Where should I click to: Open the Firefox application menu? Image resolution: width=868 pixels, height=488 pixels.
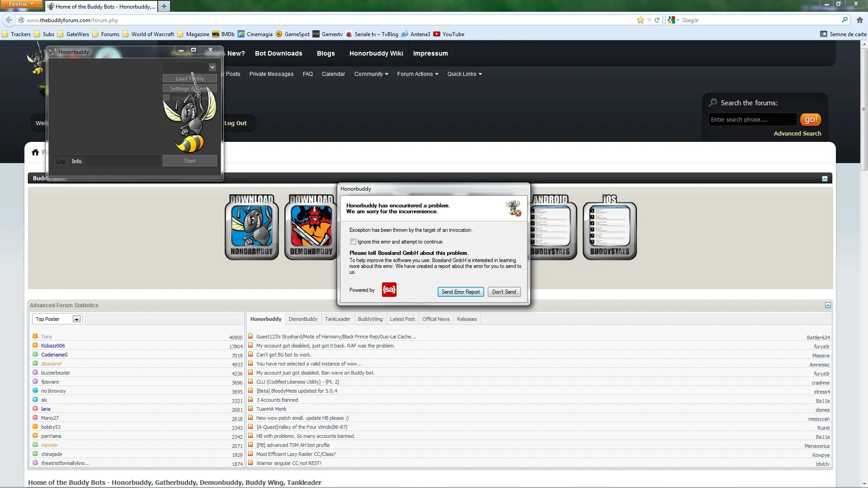pyautogui.click(x=21, y=4)
